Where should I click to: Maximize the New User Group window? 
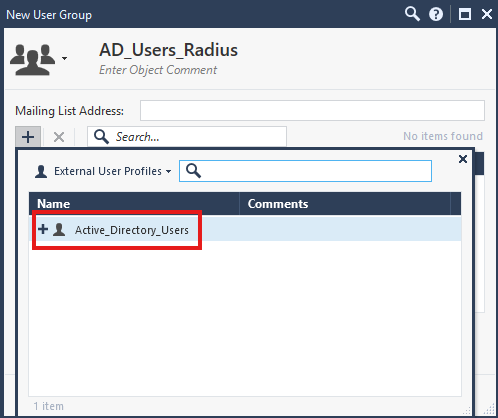tap(465, 14)
